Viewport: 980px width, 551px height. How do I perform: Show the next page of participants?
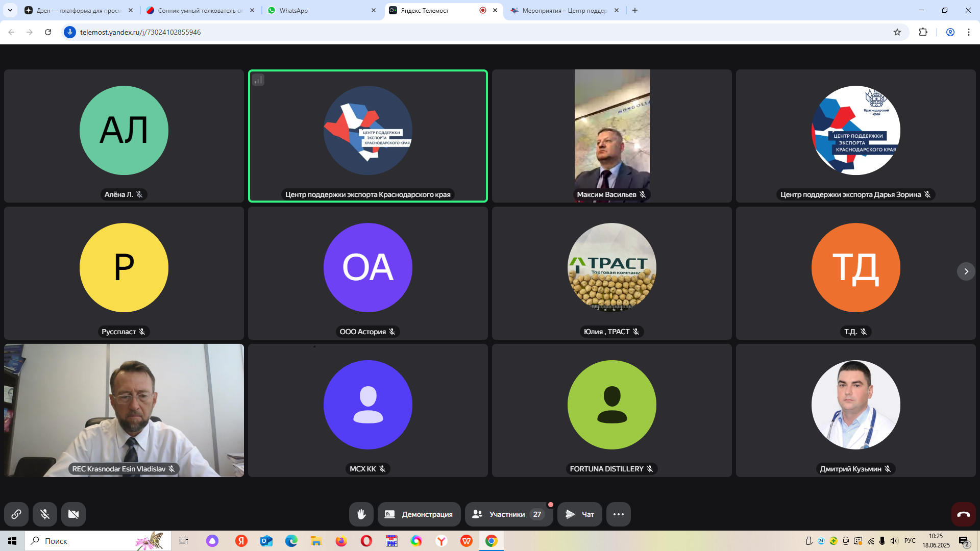pyautogui.click(x=966, y=271)
